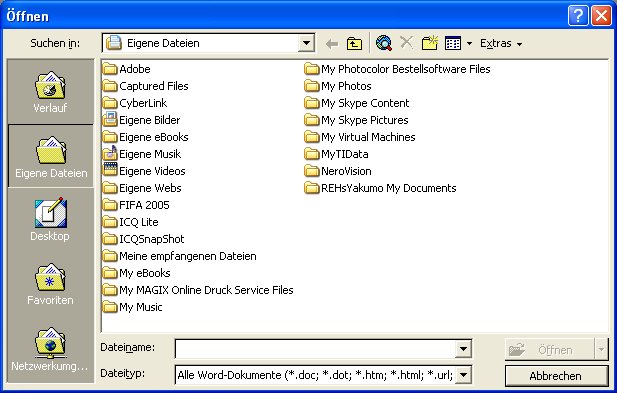Expand the Öffnen button dropdown arrow
This screenshot has width=617, height=393.
[601, 349]
